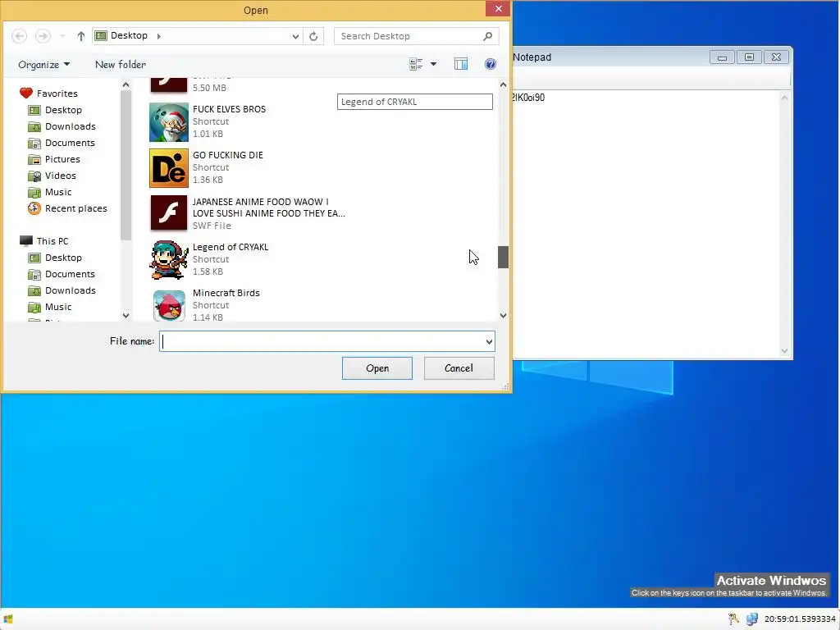This screenshot has width=840, height=630.
Task: Click the JAPANESE ANIME FOOD file name
Action: pos(268,208)
